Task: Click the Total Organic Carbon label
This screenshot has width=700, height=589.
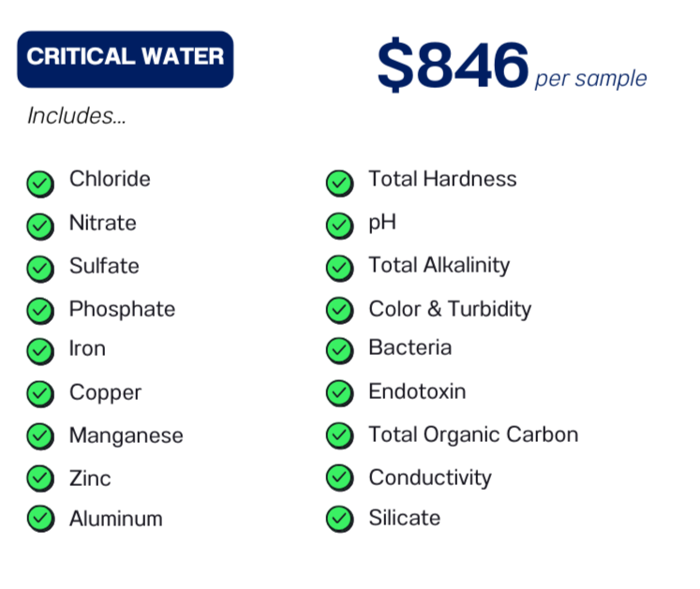Action: click(x=473, y=434)
